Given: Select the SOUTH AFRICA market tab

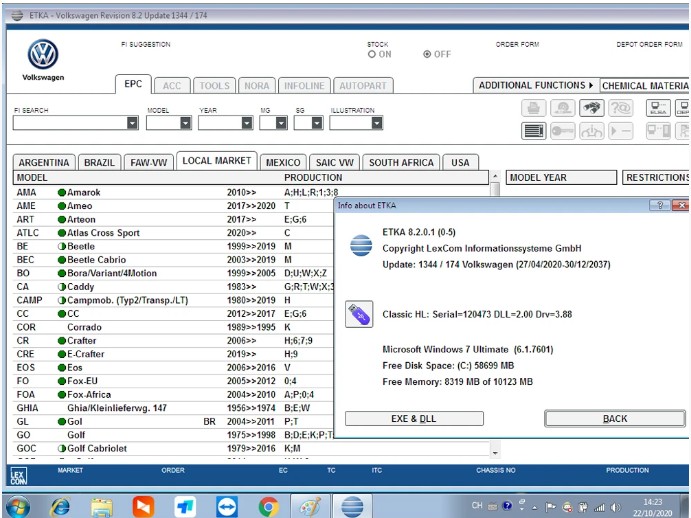Looking at the screenshot, I should pyautogui.click(x=401, y=163).
